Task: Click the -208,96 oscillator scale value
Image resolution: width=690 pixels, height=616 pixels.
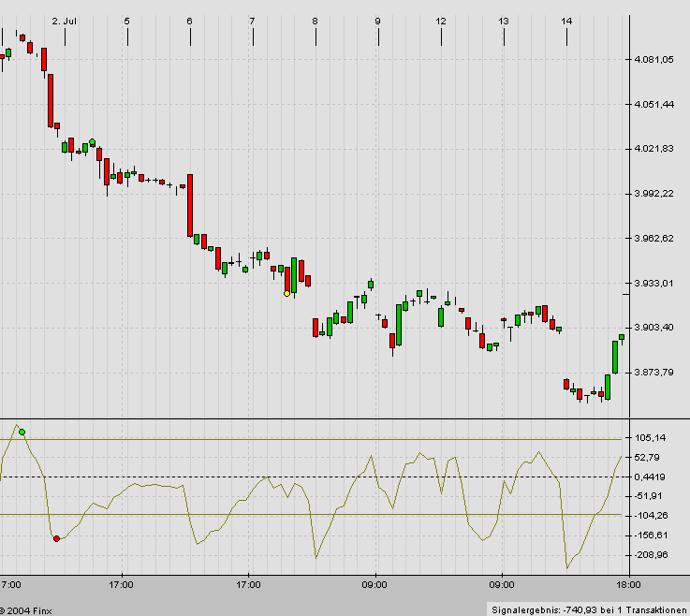Action: (651, 554)
